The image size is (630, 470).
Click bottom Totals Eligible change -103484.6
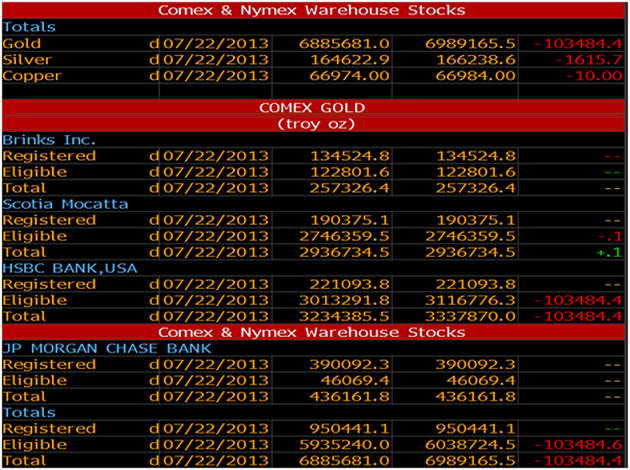(578, 445)
